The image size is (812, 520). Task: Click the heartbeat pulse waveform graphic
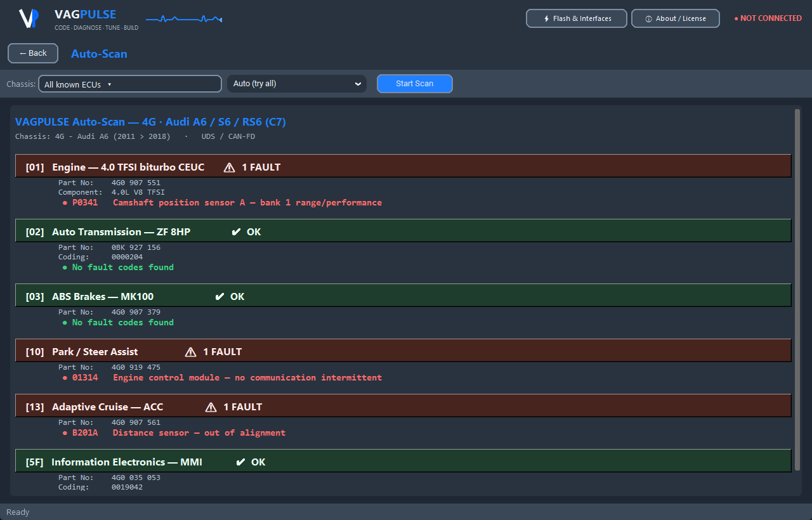[x=184, y=20]
